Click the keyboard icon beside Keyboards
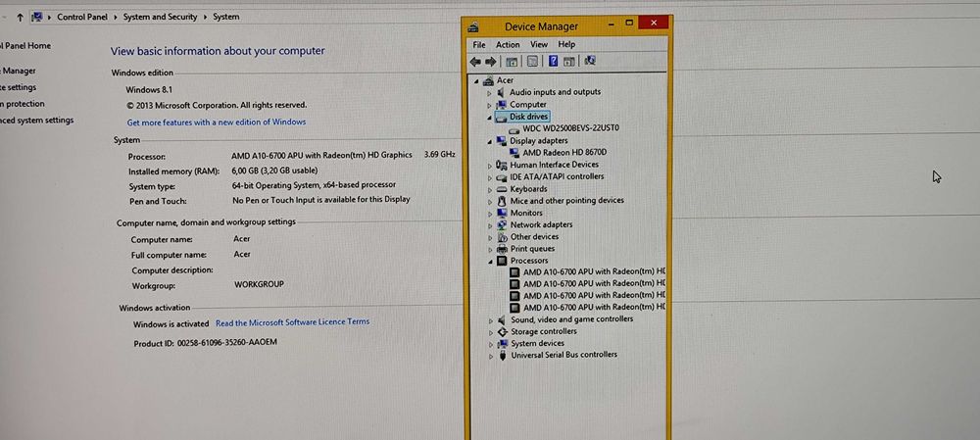Image resolution: width=980 pixels, height=440 pixels. (x=502, y=189)
